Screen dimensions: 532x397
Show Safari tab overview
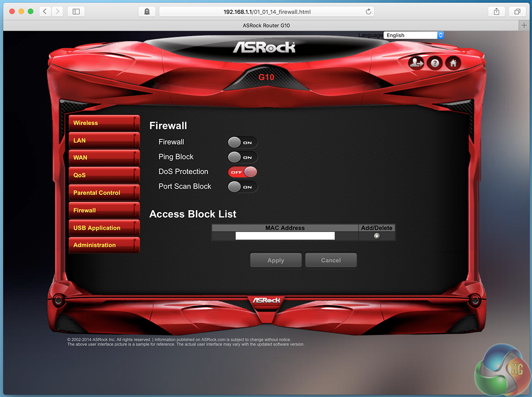[x=517, y=12]
